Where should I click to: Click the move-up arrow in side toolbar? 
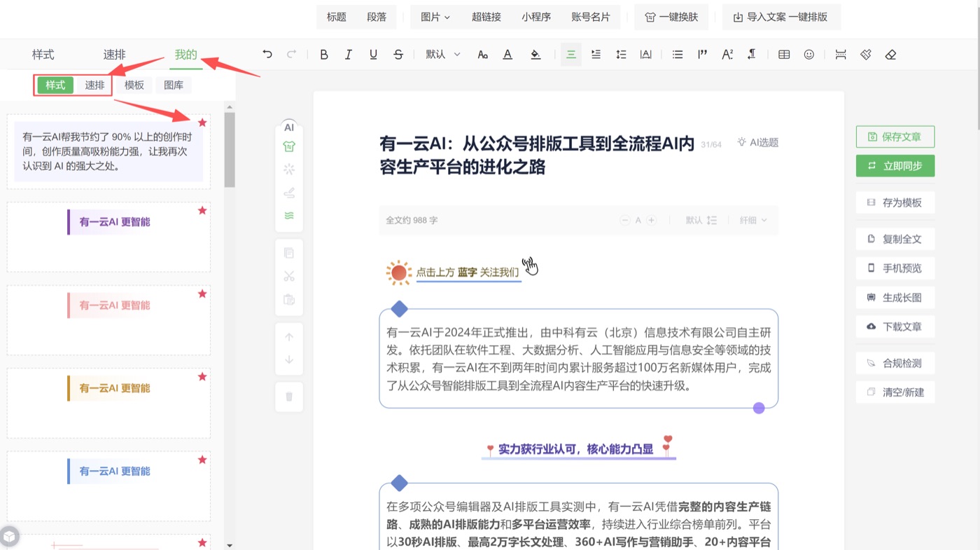pos(289,337)
